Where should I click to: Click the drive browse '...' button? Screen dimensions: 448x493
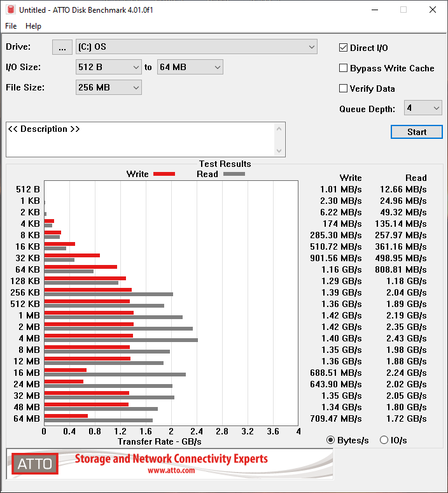[62, 47]
